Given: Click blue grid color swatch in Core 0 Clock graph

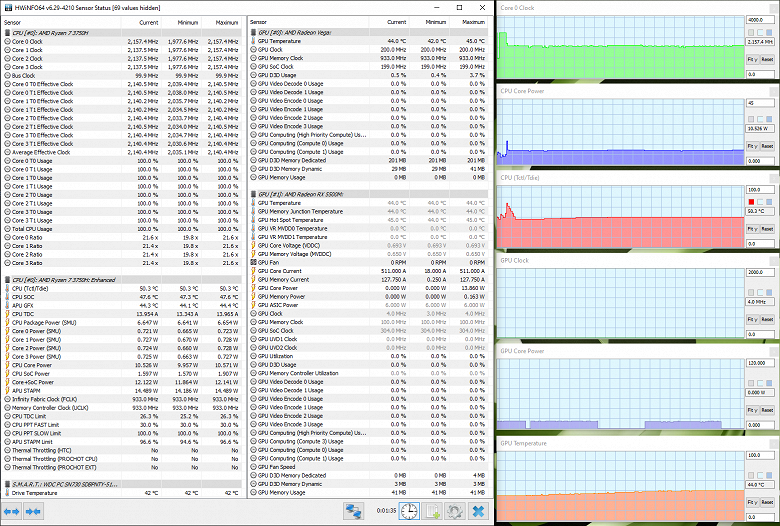Looking at the screenshot, I should [769, 32].
